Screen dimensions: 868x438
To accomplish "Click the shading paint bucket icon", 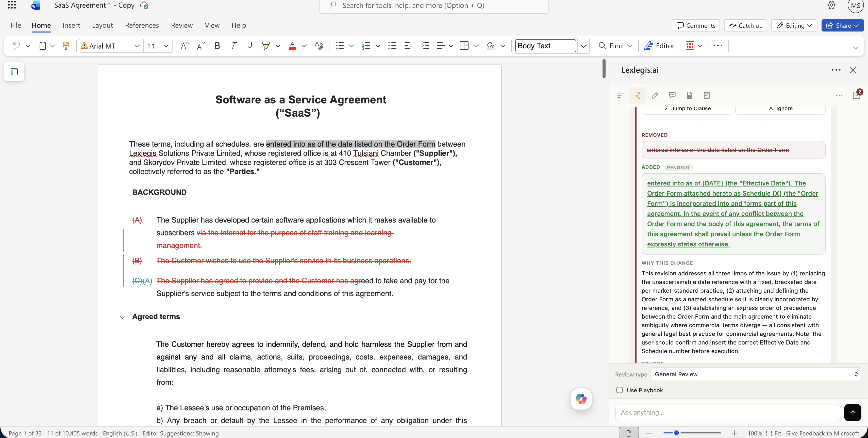I will tap(491, 45).
